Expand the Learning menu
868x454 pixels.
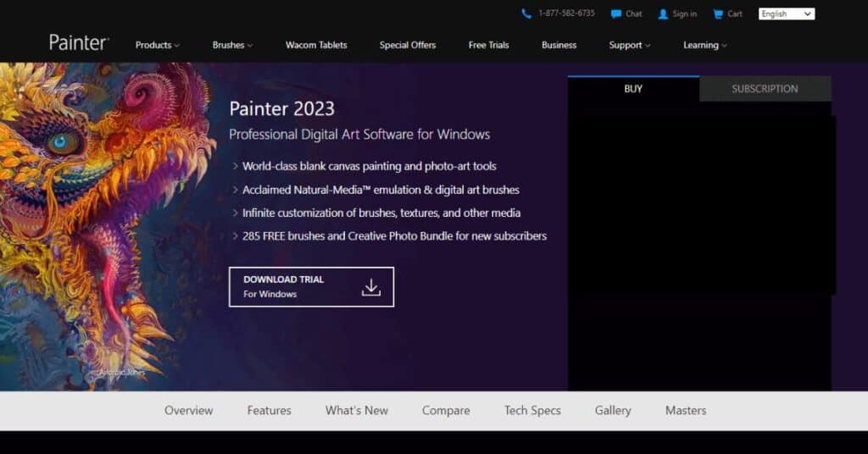click(704, 46)
